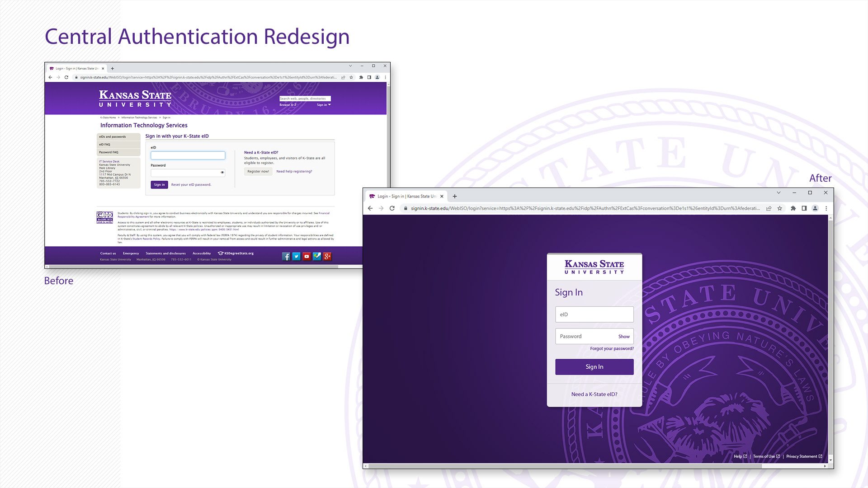Open KSDegreeStats.org link in the Before footer
The image size is (868, 488).
[236, 253]
